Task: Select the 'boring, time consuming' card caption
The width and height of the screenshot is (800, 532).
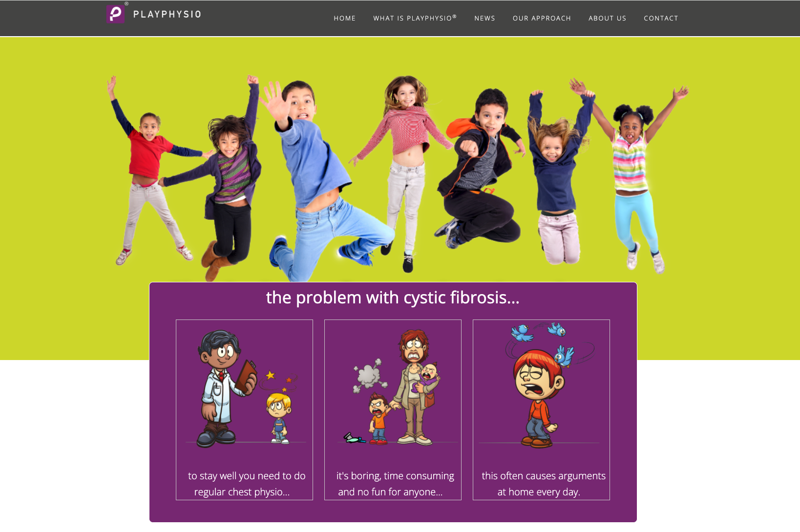Action: [395, 484]
